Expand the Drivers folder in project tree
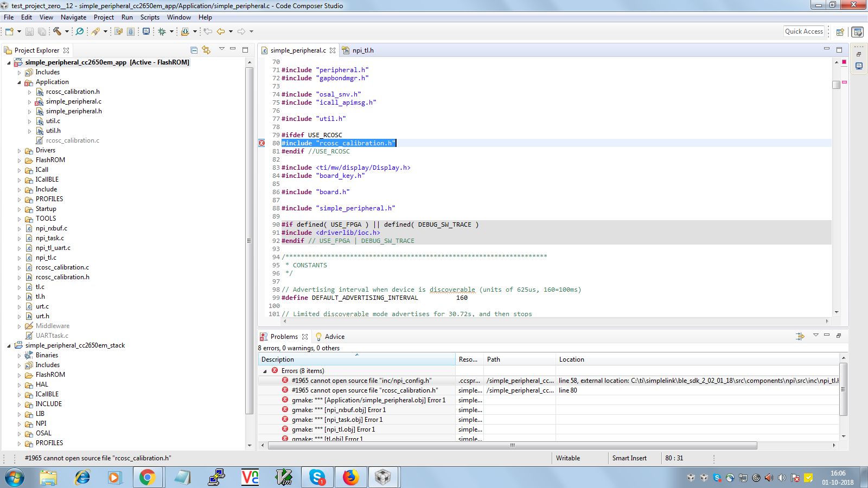 [x=20, y=151]
